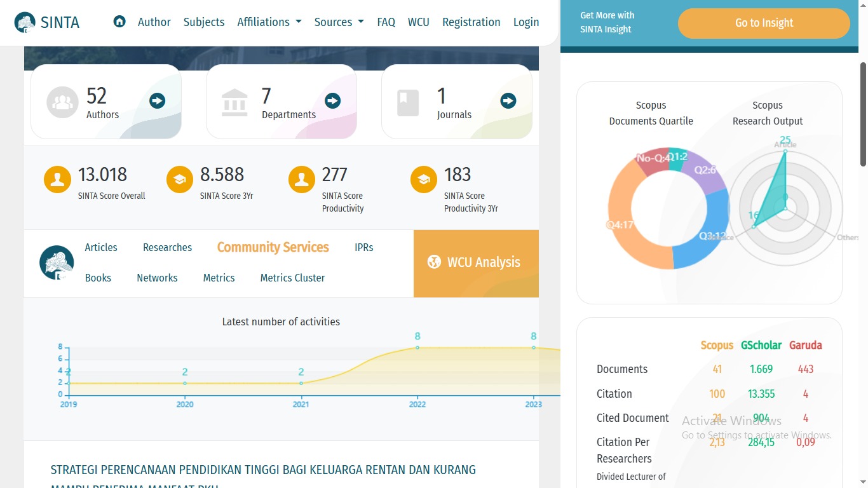Click the Go to Insight button

(764, 23)
